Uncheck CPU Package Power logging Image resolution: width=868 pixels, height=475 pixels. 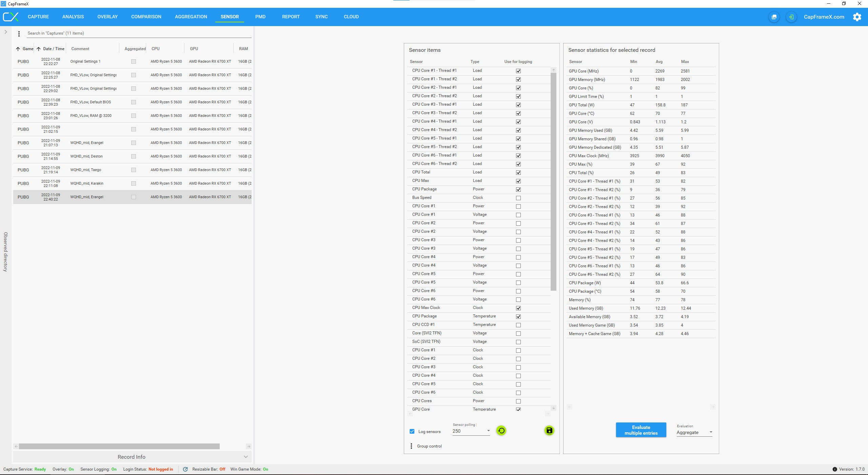pyautogui.click(x=518, y=189)
